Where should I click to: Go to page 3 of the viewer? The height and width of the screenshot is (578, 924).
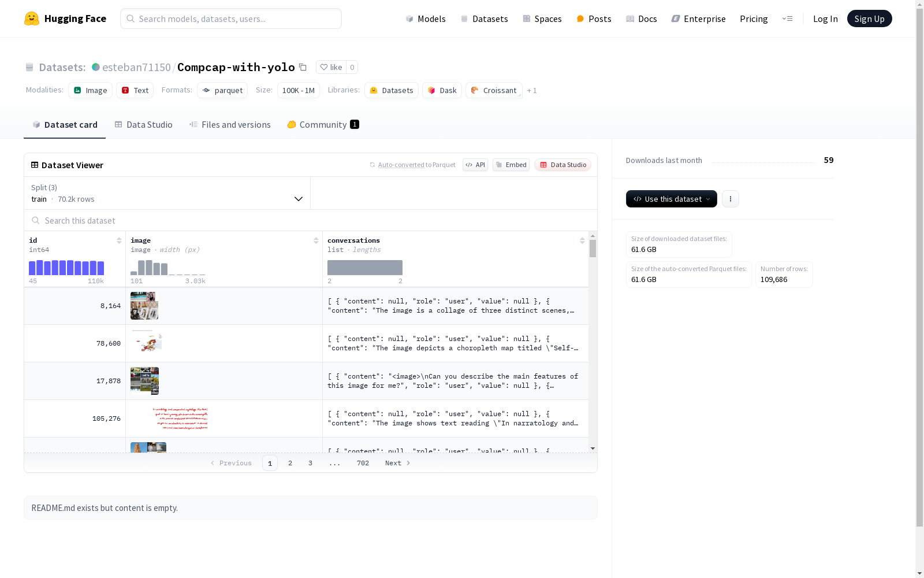click(x=310, y=463)
